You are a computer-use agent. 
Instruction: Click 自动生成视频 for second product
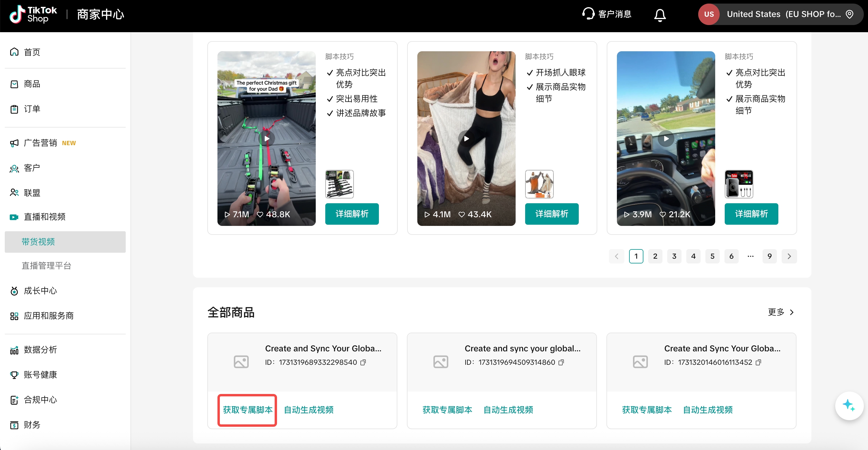point(508,410)
